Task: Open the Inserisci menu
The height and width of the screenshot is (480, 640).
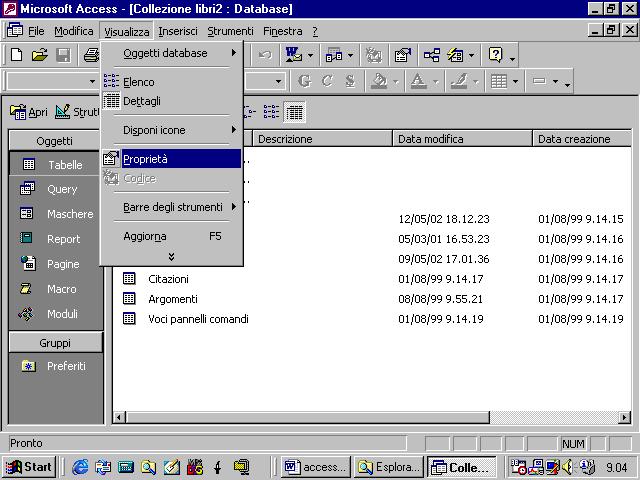Action: coord(178,31)
